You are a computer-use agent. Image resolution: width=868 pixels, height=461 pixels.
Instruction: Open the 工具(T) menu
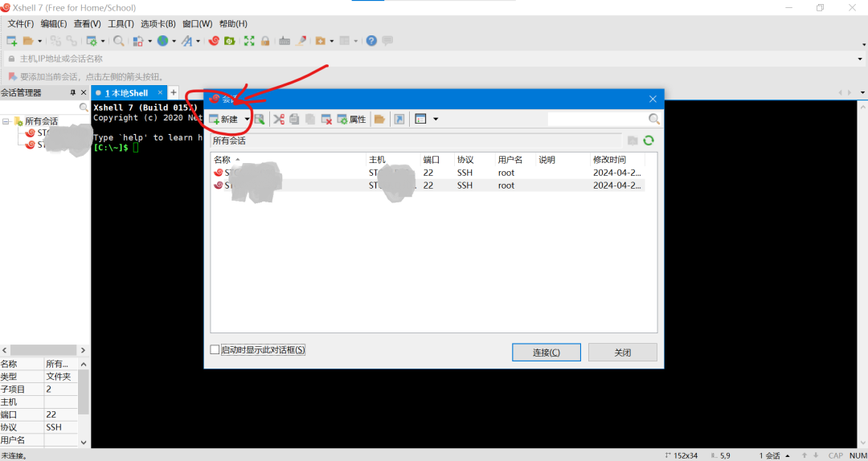tap(121, 24)
